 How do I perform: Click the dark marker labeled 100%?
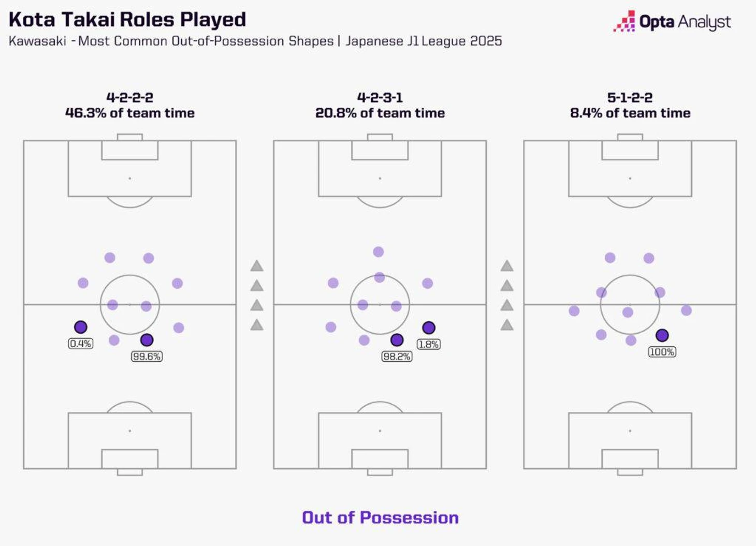point(662,335)
